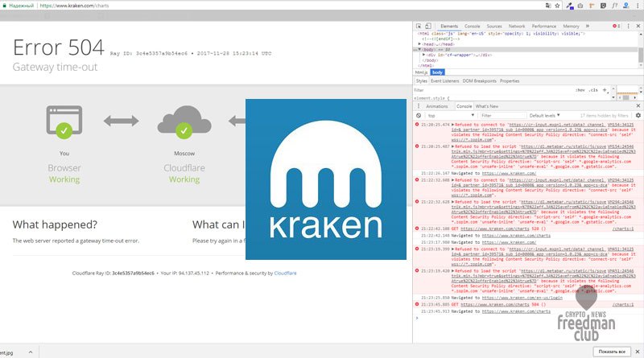
Task: Click the blue person extension icon
Action: point(626,6)
